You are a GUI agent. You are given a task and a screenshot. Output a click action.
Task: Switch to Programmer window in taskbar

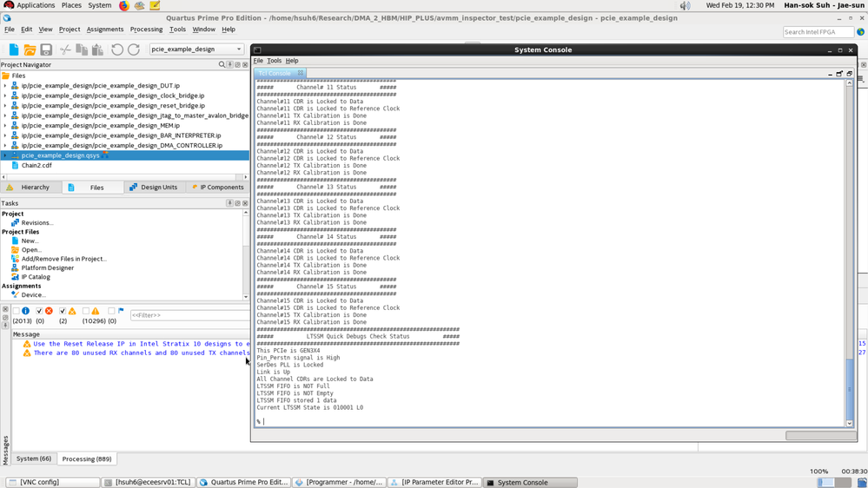coord(337,482)
